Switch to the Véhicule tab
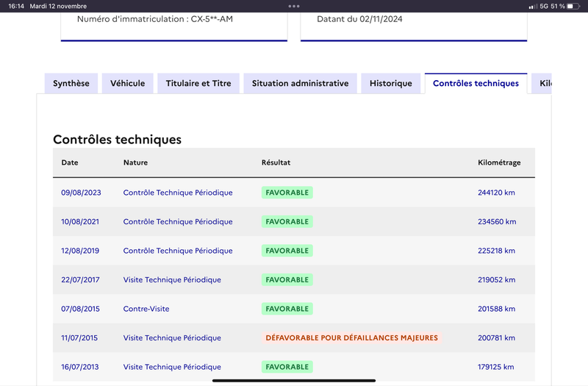Image resolution: width=588 pixels, height=386 pixels. tap(127, 83)
